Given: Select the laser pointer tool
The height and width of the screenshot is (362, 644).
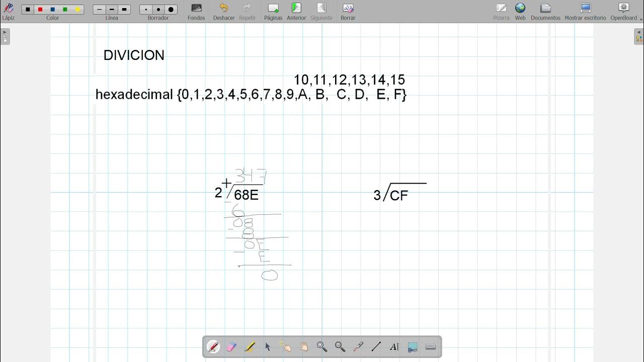Looking at the screenshot, I should (358, 347).
